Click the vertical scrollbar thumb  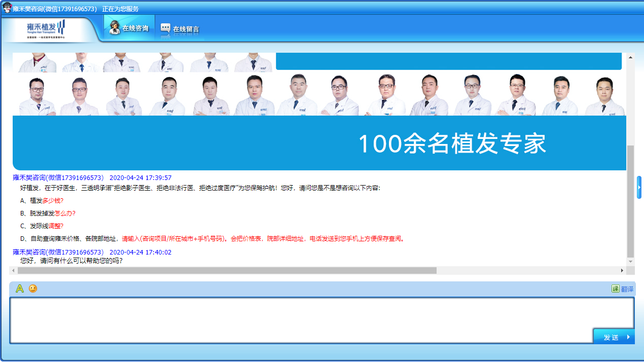[631, 201]
